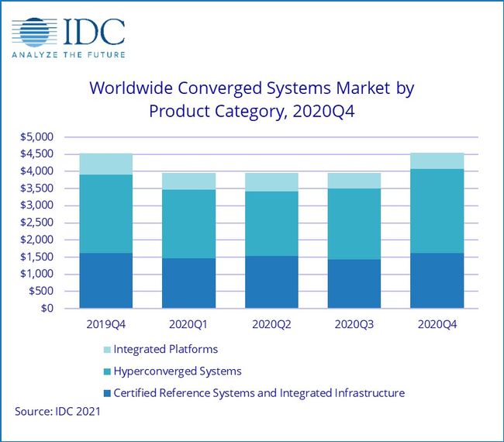The height and width of the screenshot is (442, 504).
Task: Click 2020Q3 Integrated Platforms bar segment
Action: [354, 181]
